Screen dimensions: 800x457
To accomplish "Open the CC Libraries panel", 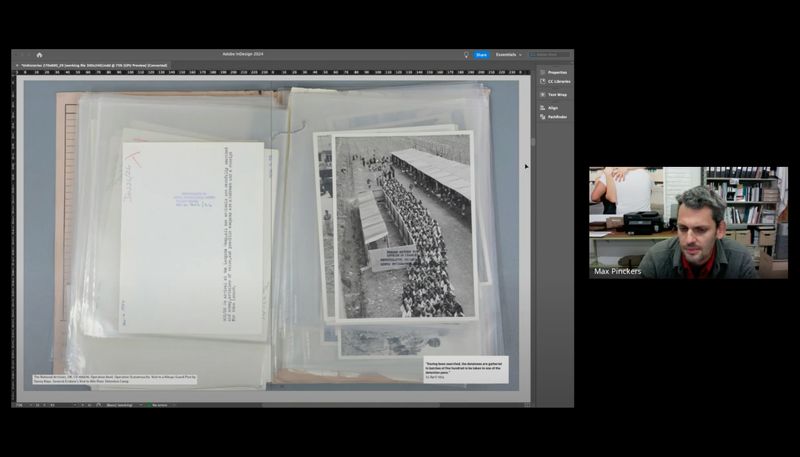I will (555, 82).
